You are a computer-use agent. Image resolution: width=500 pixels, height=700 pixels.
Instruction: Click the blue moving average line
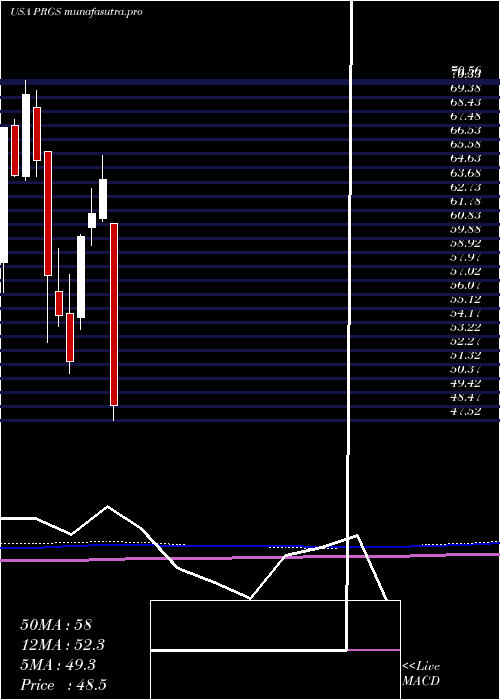250,546
